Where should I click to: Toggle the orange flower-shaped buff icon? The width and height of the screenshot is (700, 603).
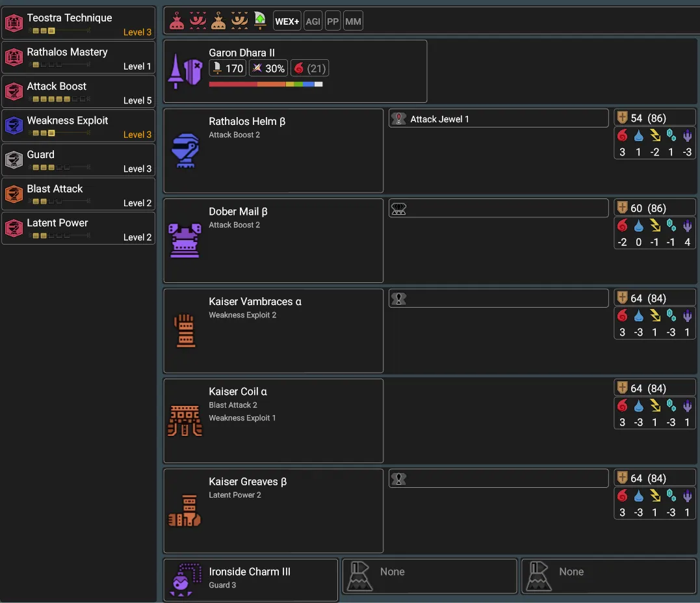tap(239, 21)
